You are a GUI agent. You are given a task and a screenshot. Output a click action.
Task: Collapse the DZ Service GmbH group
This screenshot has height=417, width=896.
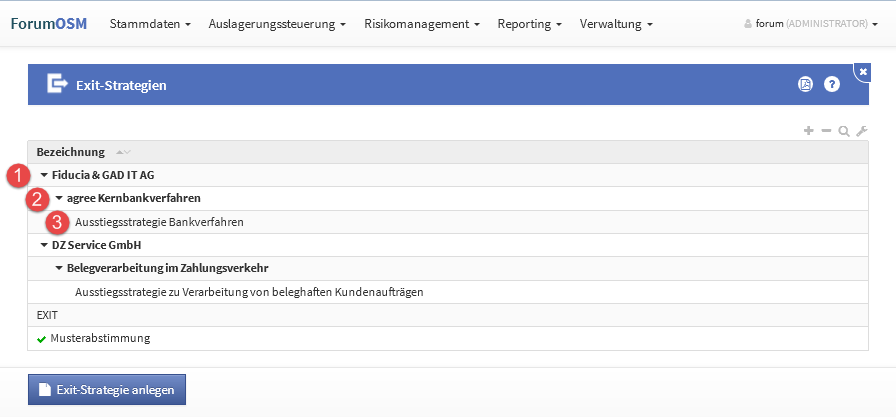(x=44, y=245)
